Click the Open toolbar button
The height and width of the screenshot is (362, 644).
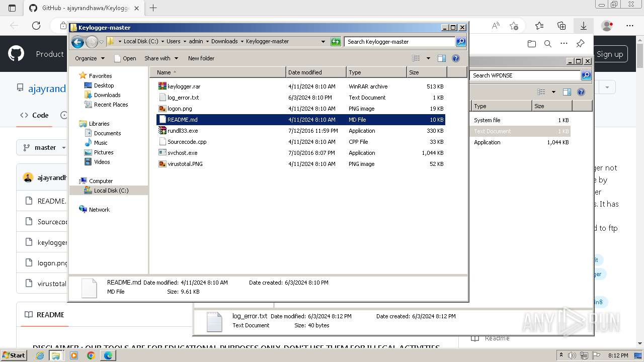pos(125,58)
